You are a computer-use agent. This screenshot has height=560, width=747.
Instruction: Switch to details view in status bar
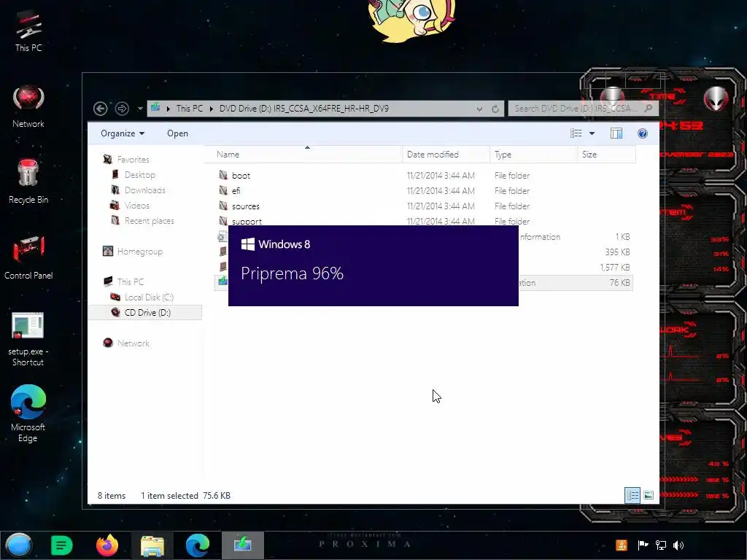coord(632,495)
